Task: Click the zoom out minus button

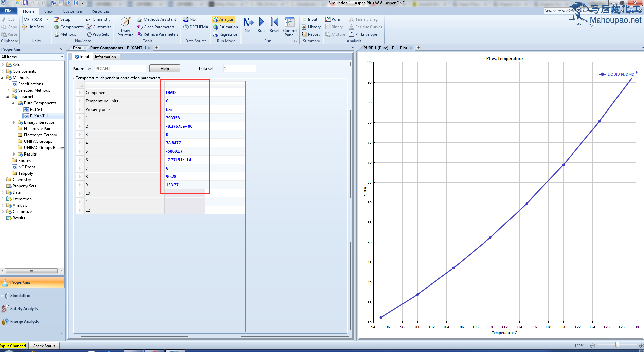Action: (593, 346)
